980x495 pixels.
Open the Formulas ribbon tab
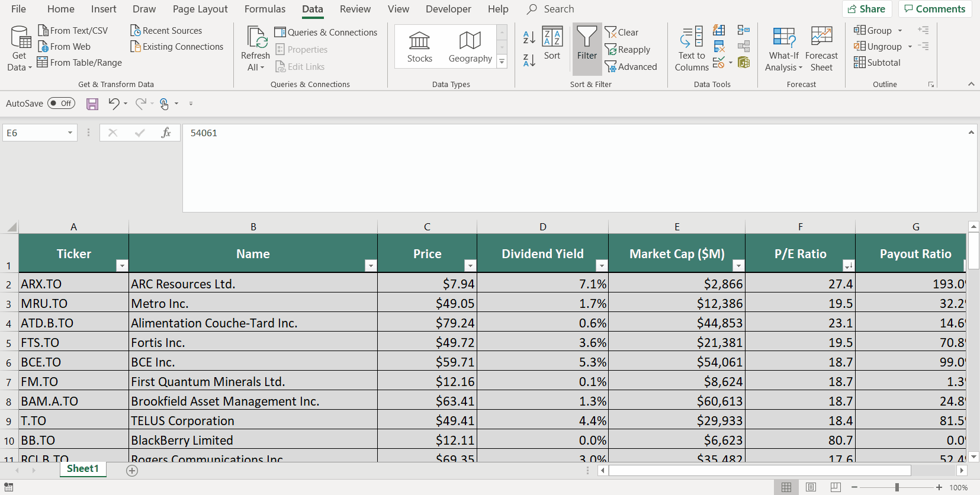point(265,9)
